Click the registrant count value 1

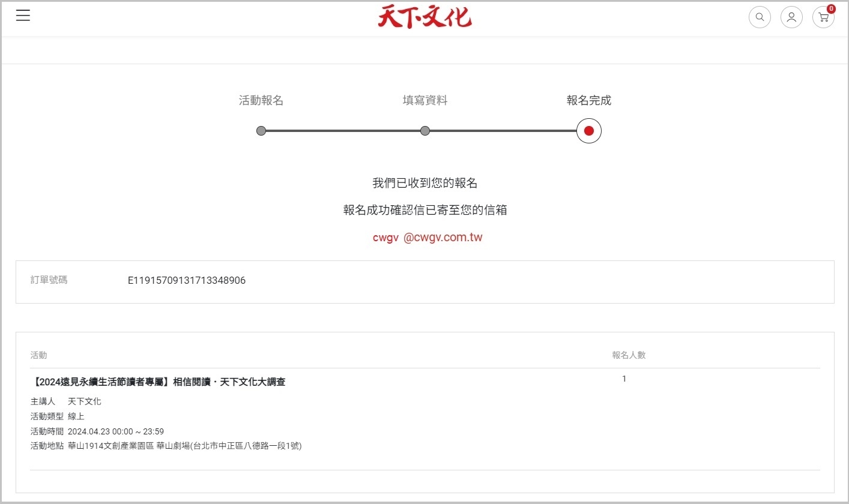pos(624,379)
